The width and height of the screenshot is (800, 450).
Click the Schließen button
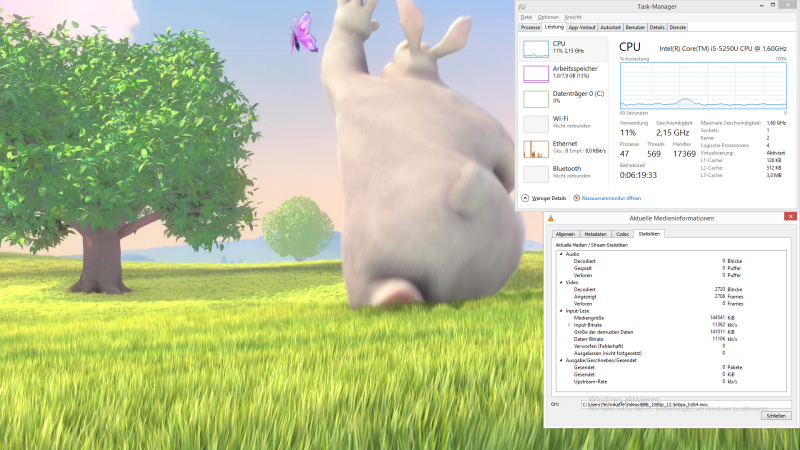coord(776,416)
